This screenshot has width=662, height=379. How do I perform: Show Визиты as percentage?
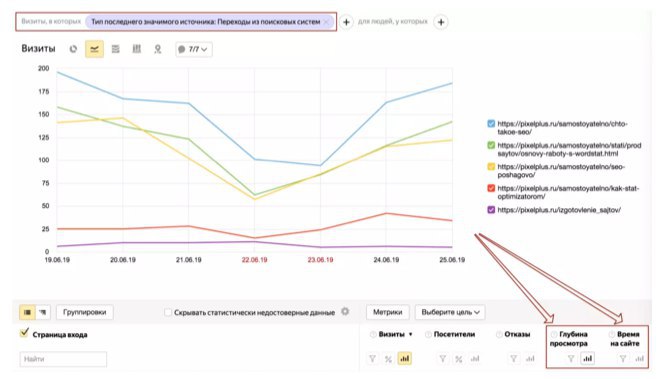[388, 359]
